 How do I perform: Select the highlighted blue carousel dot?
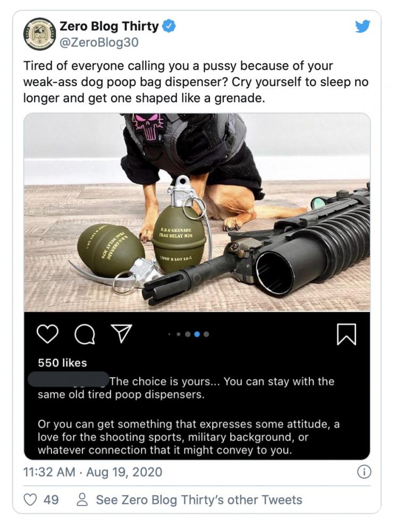197,334
